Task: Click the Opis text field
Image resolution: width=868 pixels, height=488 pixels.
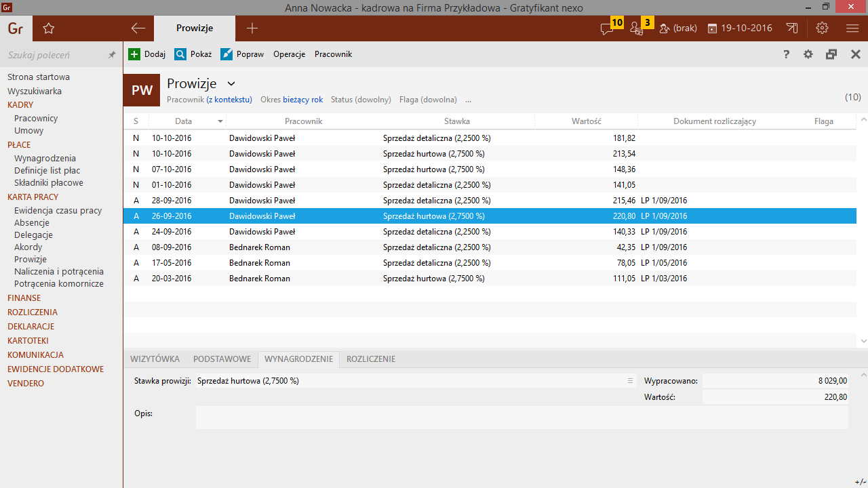Action: (x=522, y=418)
